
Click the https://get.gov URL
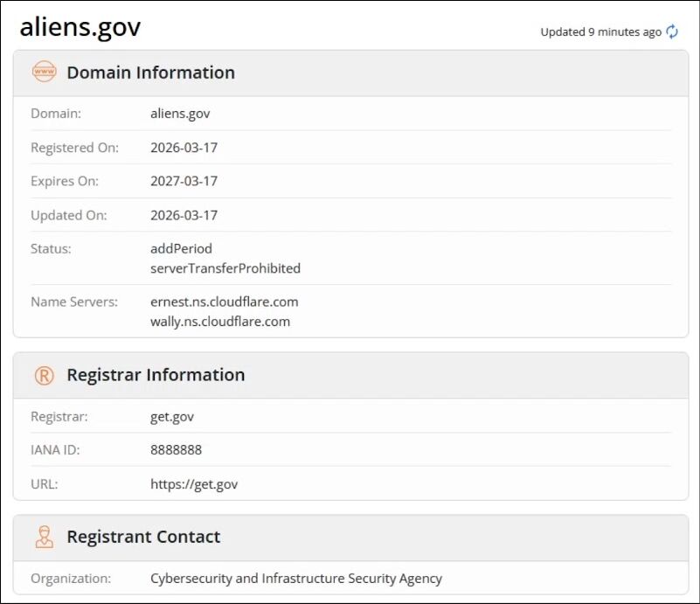pos(194,484)
